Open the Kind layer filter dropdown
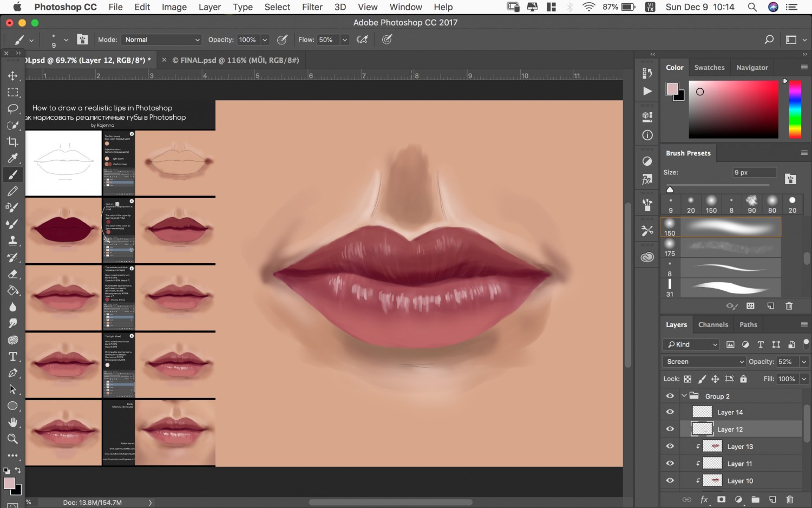This screenshot has height=508, width=812. coord(691,344)
